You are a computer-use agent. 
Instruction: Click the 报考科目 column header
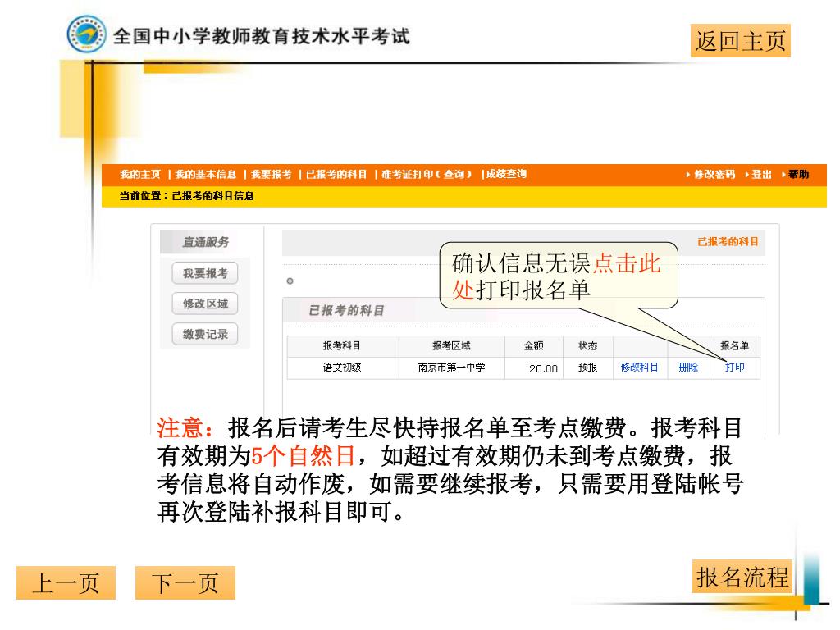(342, 346)
